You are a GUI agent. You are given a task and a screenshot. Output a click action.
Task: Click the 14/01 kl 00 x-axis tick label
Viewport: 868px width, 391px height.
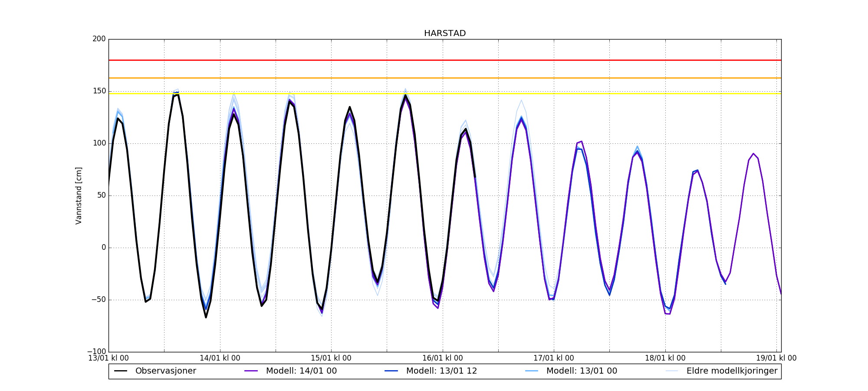[x=220, y=358]
